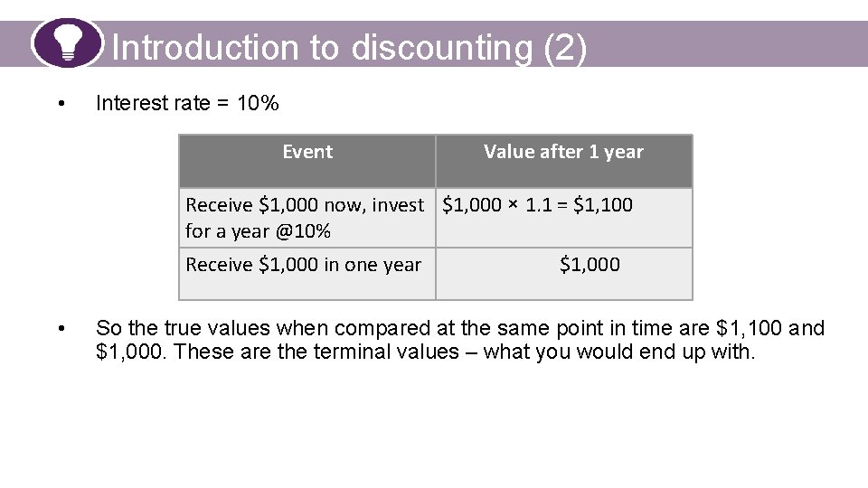Click '$1,100 and' at the end of the paragraph line

coord(770,328)
